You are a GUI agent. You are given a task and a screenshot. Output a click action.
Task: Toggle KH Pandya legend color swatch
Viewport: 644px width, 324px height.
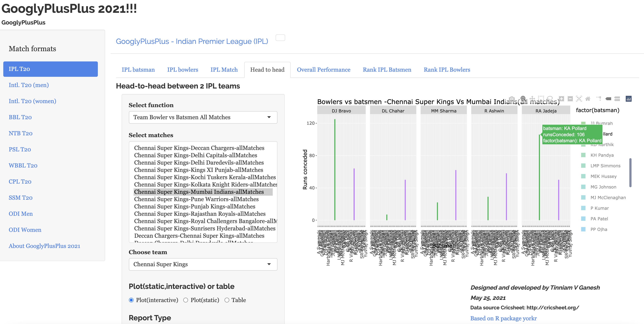tap(583, 155)
